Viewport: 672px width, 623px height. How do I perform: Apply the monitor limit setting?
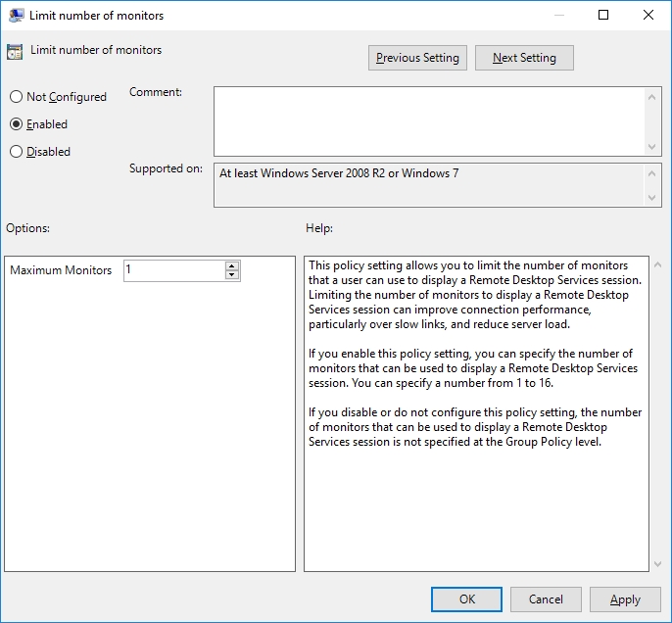coord(625,599)
